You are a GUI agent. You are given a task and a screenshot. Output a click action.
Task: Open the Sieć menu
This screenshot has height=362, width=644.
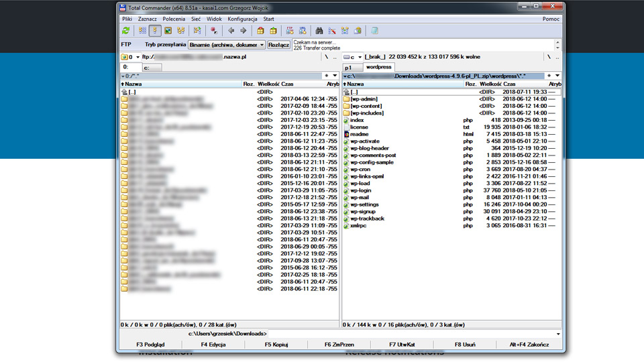(x=196, y=19)
